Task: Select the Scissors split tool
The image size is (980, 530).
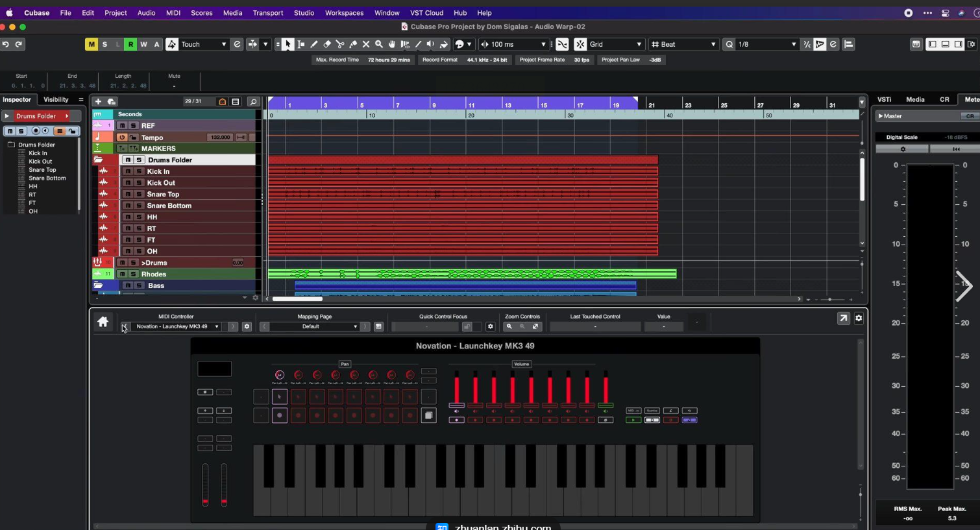Action: (x=340, y=44)
